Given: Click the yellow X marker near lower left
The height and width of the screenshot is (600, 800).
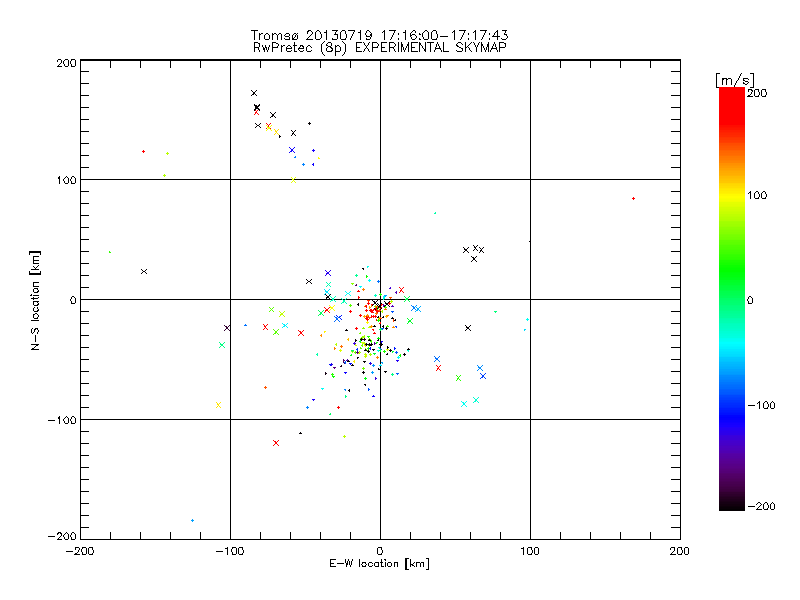Looking at the screenshot, I should click(x=218, y=405).
